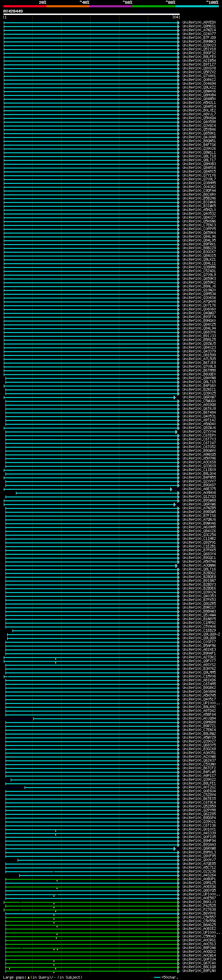Image resolution: width=222 pixels, height=980 pixels.
Task: Select the UniRef100_A2IB54 label
Action: (x=199, y=60)
